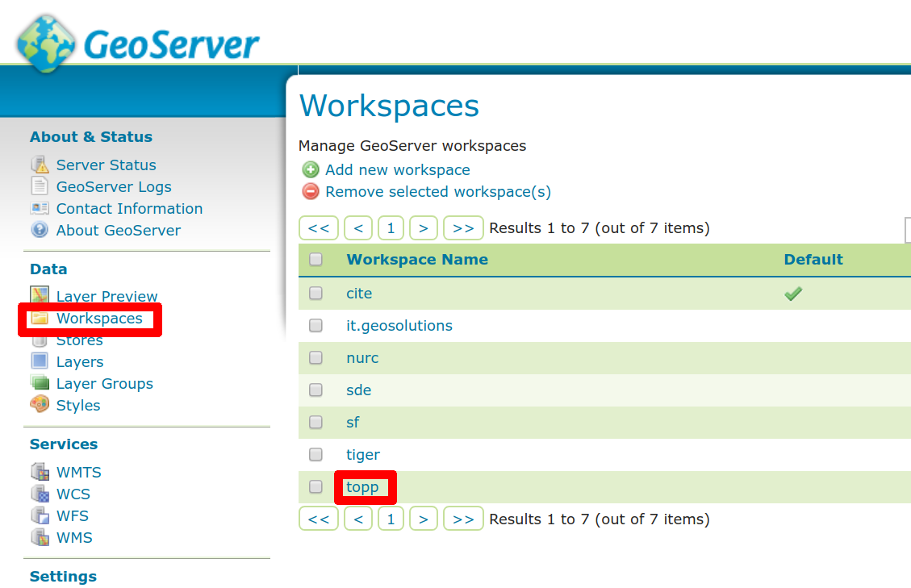Open the tiger workspace
The width and height of the screenshot is (911, 588).
[363, 455]
